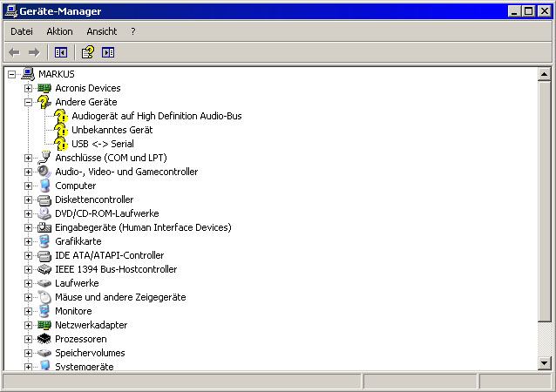Viewport: 556px width, 392px height.
Task: Minimize the Geräte-Manager window
Action: pyautogui.click(x=513, y=11)
